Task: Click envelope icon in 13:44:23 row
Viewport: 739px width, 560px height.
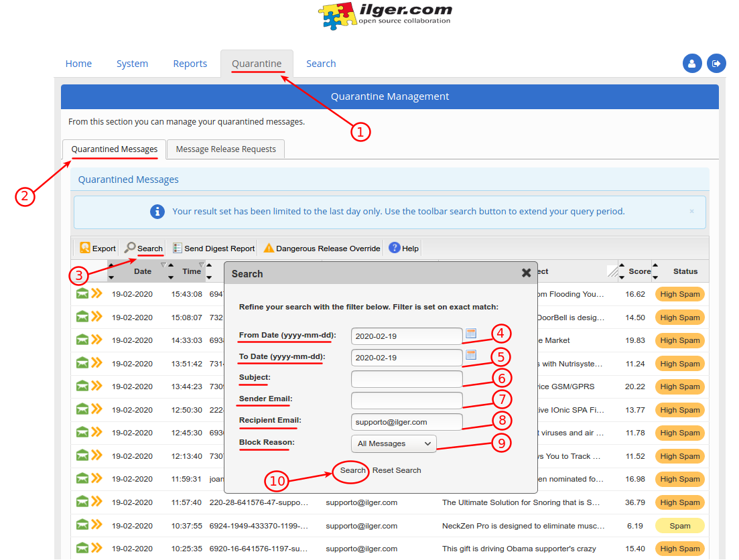Action: [x=82, y=386]
